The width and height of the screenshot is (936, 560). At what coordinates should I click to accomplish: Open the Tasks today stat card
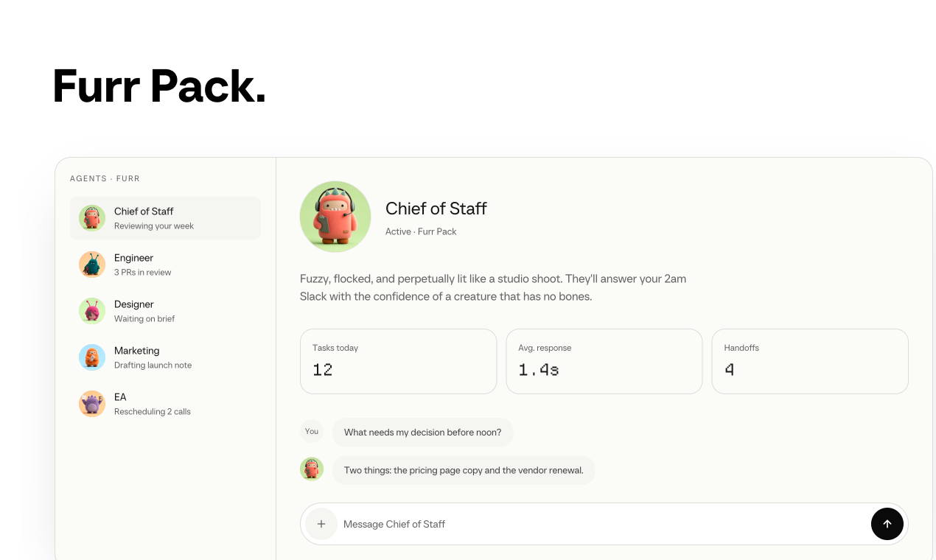[398, 361]
